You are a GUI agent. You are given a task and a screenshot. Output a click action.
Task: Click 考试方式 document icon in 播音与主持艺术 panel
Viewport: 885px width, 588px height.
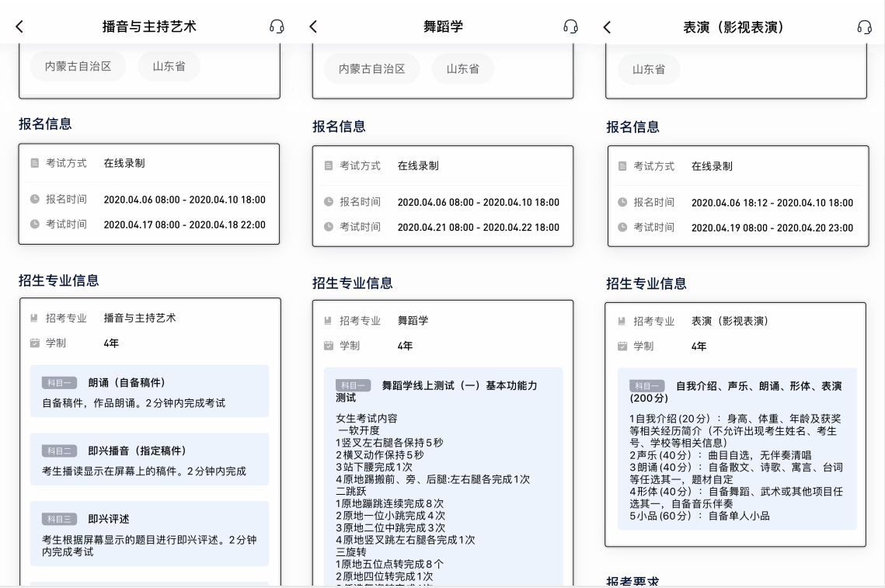[35, 163]
